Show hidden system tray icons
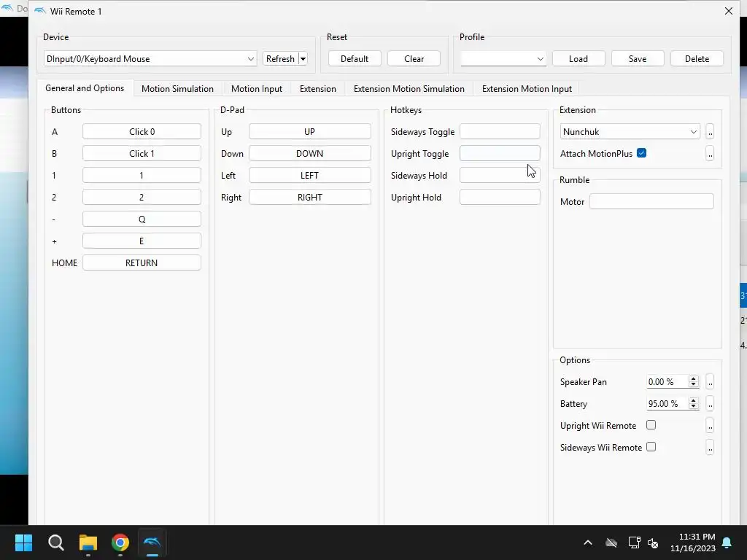The width and height of the screenshot is (747, 560). pyautogui.click(x=588, y=542)
